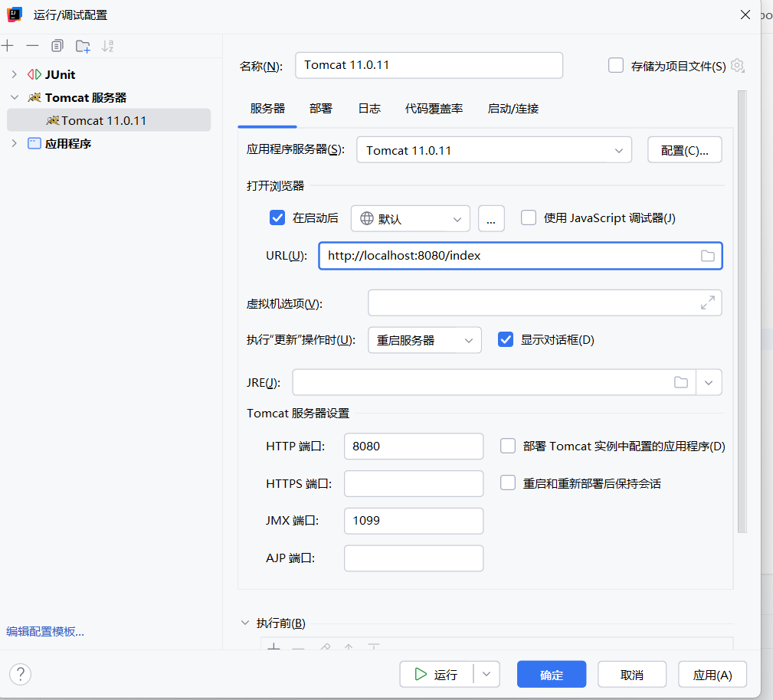This screenshot has width=773, height=700.
Task: Click the 名称 input field
Action: pos(429,65)
